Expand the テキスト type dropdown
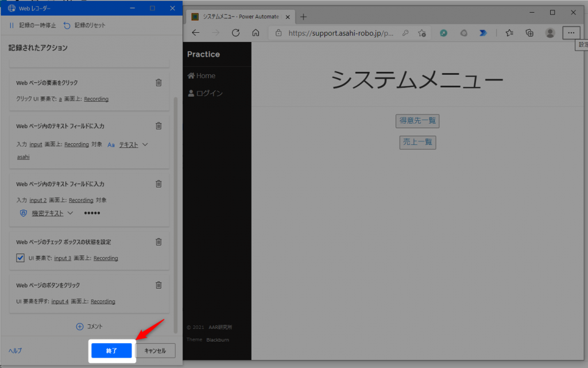Image resolution: width=588 pixels, height=368 pixels. point(145,144)
